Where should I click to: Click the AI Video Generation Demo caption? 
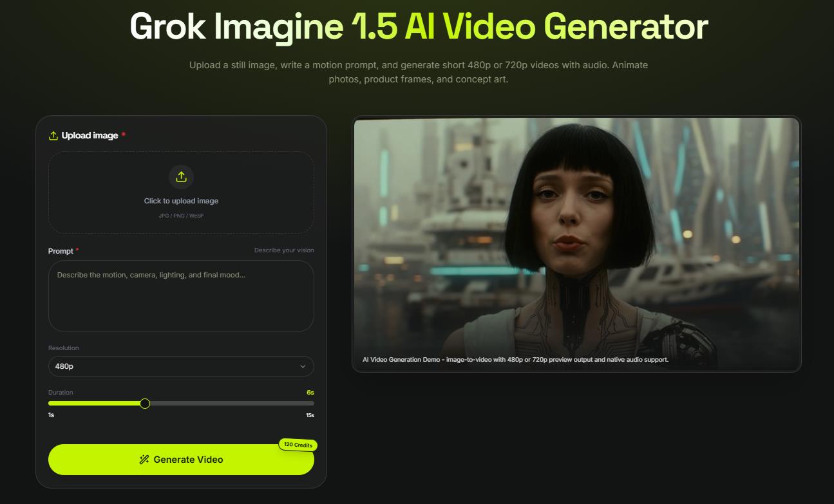[515, 360]
